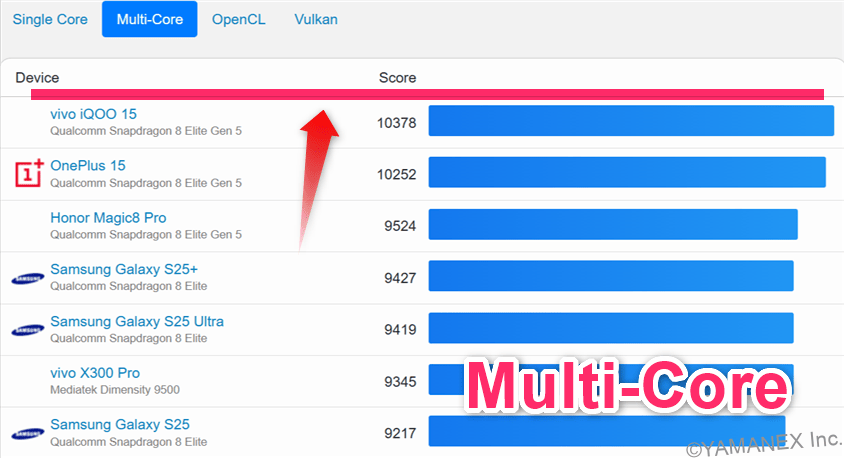Click the Mediatek Dimensity 9500 text
The image size is (844, 458).
[115, 390]
